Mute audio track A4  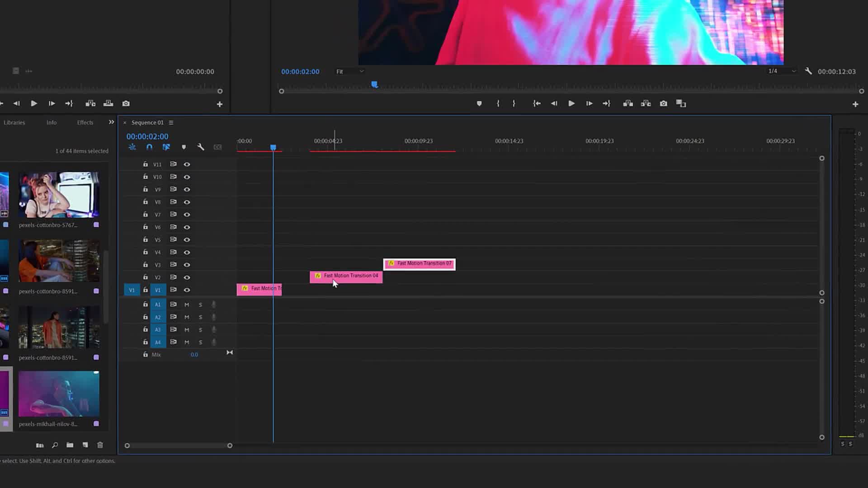187,343
